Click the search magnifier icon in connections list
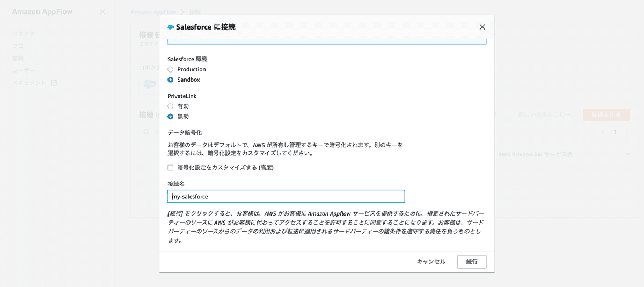This screenshot has width=644, height=287. [x=146, y=132]
